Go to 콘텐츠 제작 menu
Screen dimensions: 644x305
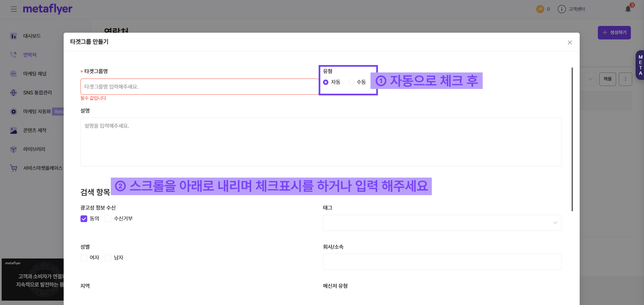pos(35,130)
